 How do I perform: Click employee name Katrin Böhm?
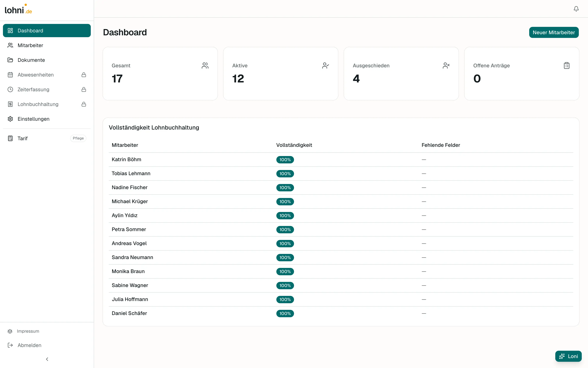point(126,159)
